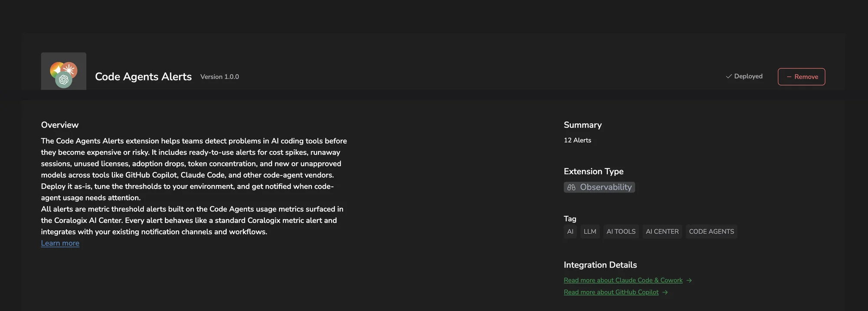Select the AI tag
Viewport: 868px width, 311px height.
pyautogui.click(x=570, y=232)
